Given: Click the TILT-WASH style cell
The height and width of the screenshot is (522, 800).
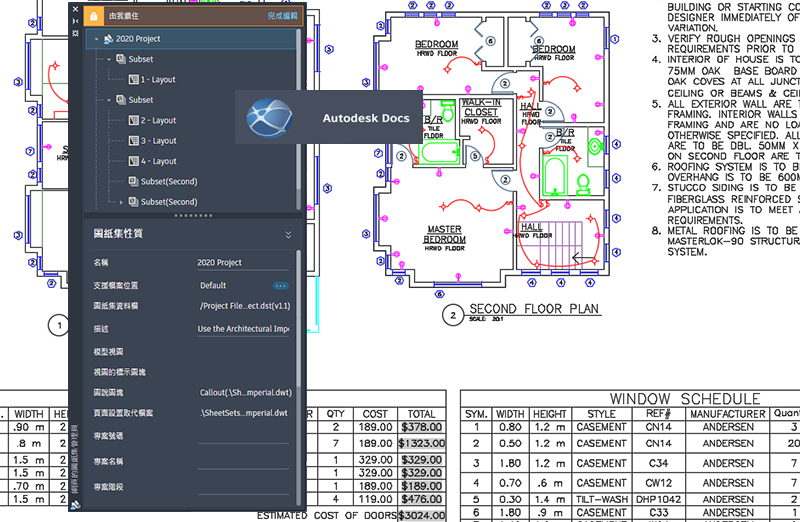Looking at the screenshot, I should click(602, 499).
